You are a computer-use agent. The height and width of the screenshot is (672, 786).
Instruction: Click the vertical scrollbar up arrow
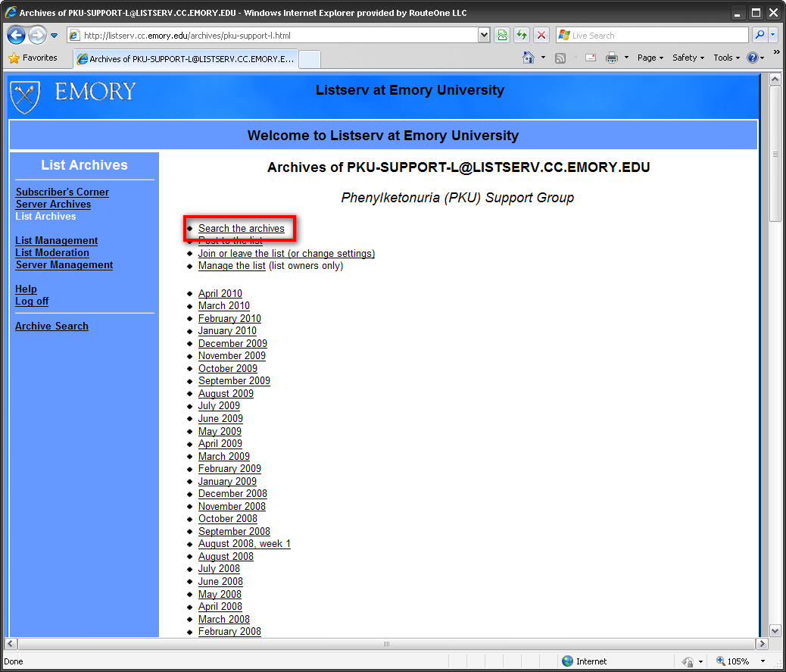[775, 80]
